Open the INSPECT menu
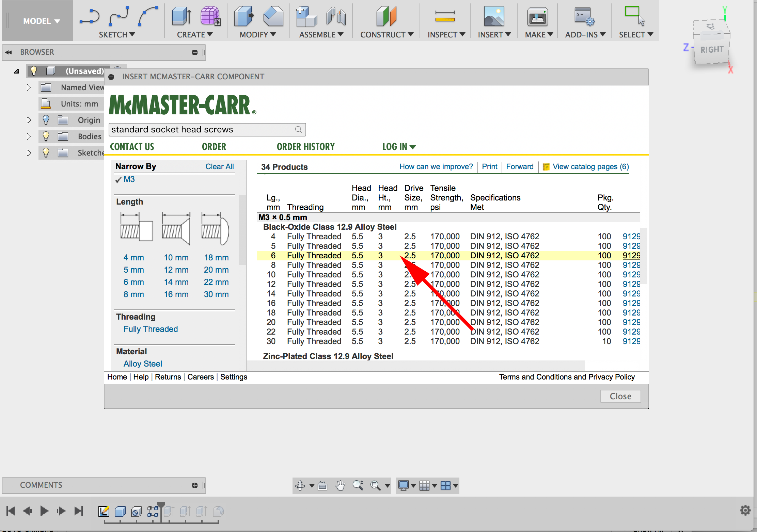757x532 pixels. [446, 35]
